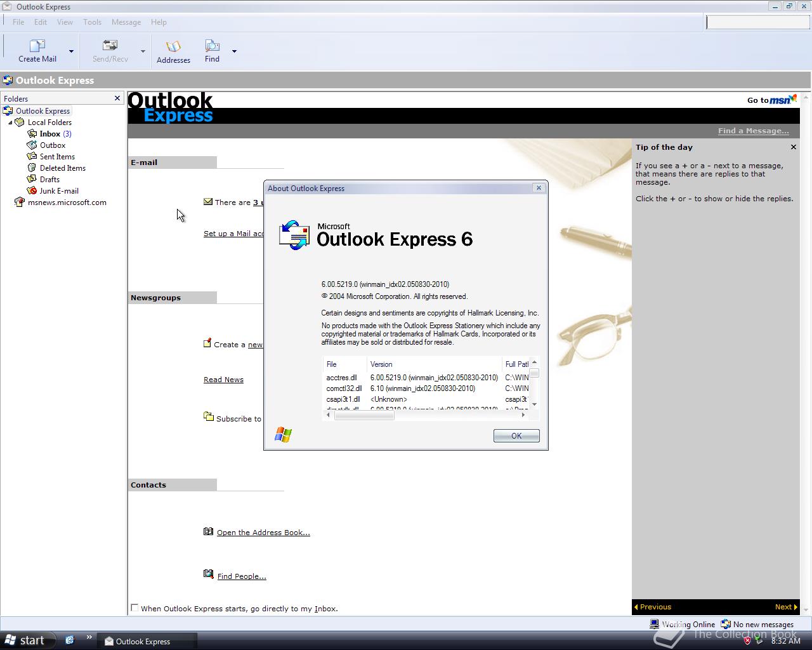The width and height of the screenshot is (812, 650).
Task: Expand the Find dropdown arrow
Action: [x=234, y=51]
